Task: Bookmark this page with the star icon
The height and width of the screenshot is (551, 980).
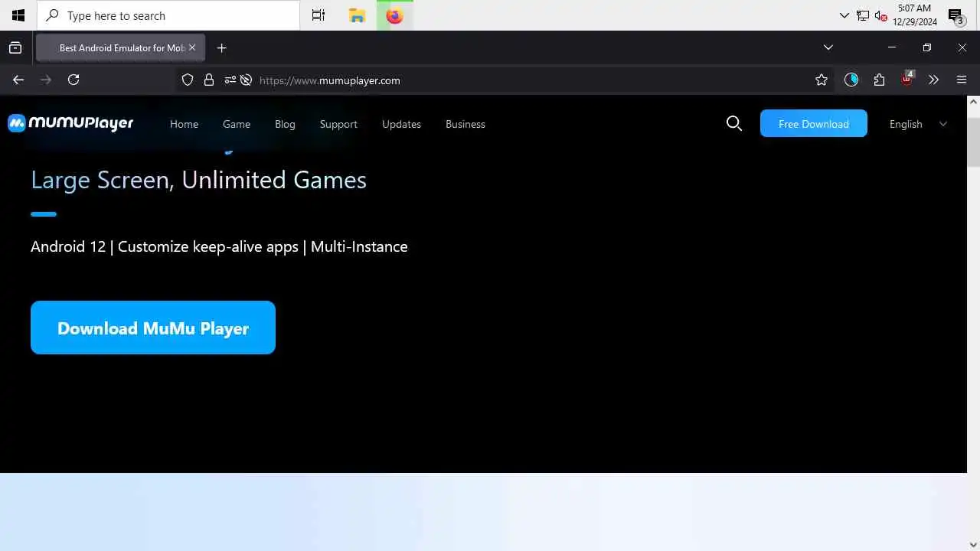Action: (822, 80)
